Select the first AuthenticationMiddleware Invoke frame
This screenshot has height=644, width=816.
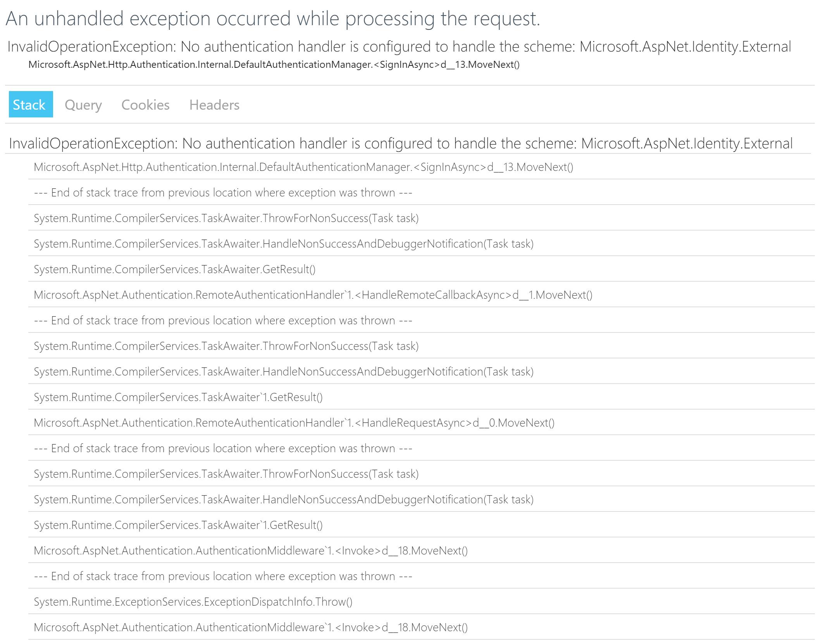pyautogui.click(x=421, y=551)
